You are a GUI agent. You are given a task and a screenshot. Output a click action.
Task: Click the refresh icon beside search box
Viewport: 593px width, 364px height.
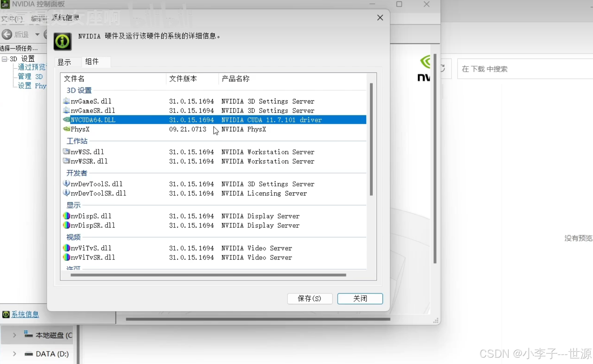click(443, 68)
